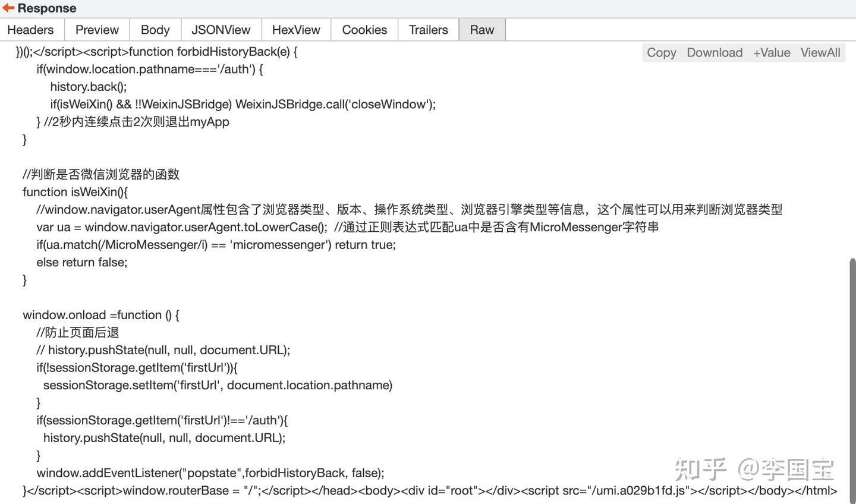Select the Trailers tab
The width and height of the screenshot is (856, 504).
tap(429, 30)
